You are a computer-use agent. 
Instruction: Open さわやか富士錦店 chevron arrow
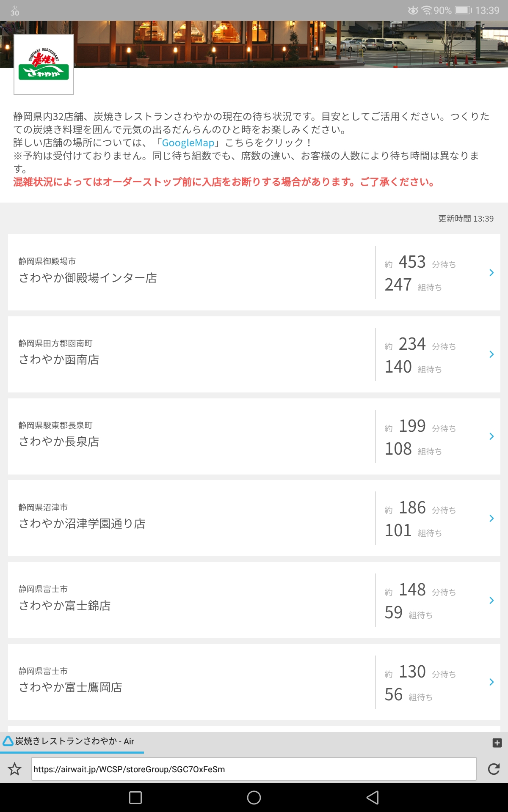[x=491, y=601]
